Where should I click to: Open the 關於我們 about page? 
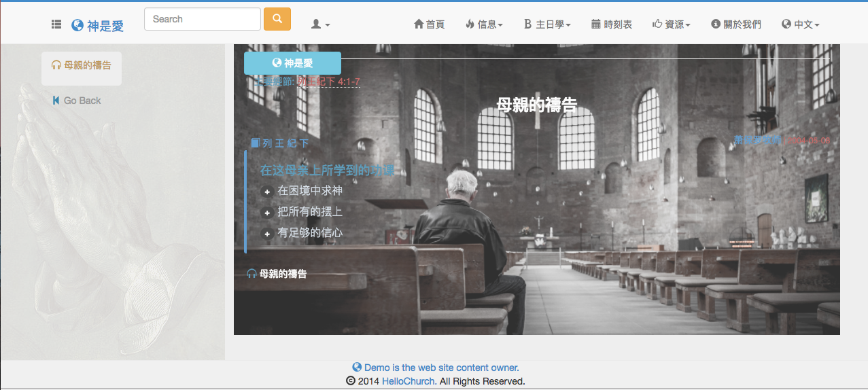(736, 24)
